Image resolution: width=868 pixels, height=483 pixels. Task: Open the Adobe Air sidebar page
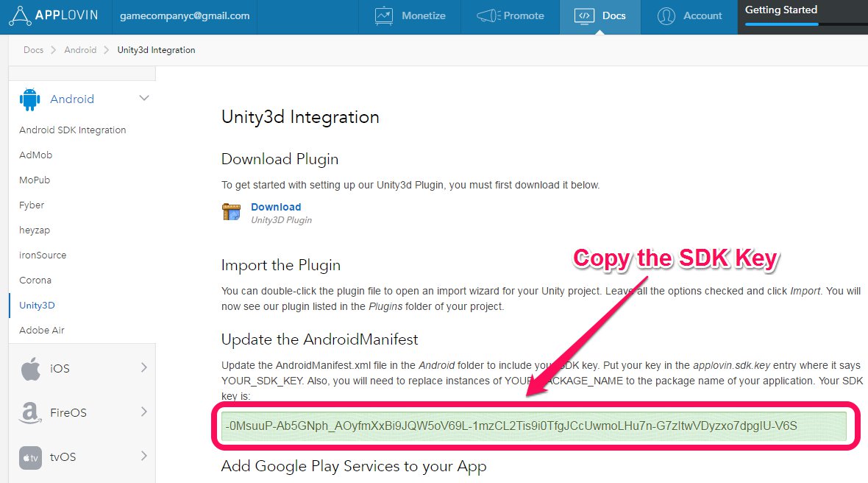point(41,330)
